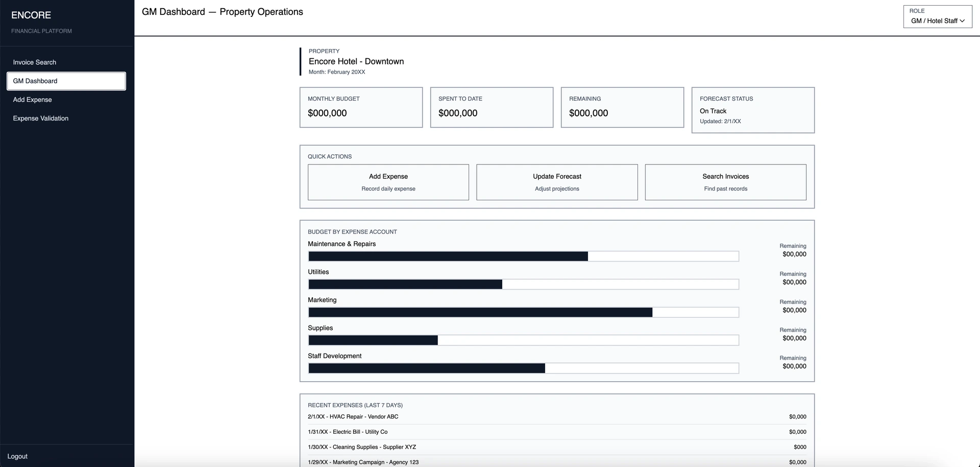Open Update Forecast to adjust projections
The width and height of the screenshot is (980, 467).
click(556, 182)
